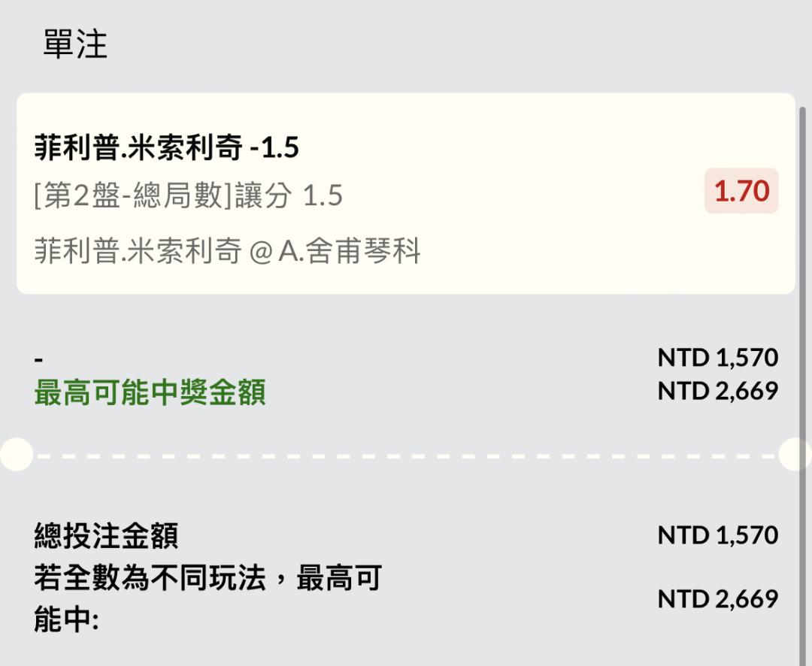Open the 菲利普.米索利奇 @ A.舍甫琴科 match line
This screenshot has width=812, height=666.
pos(227,250)
